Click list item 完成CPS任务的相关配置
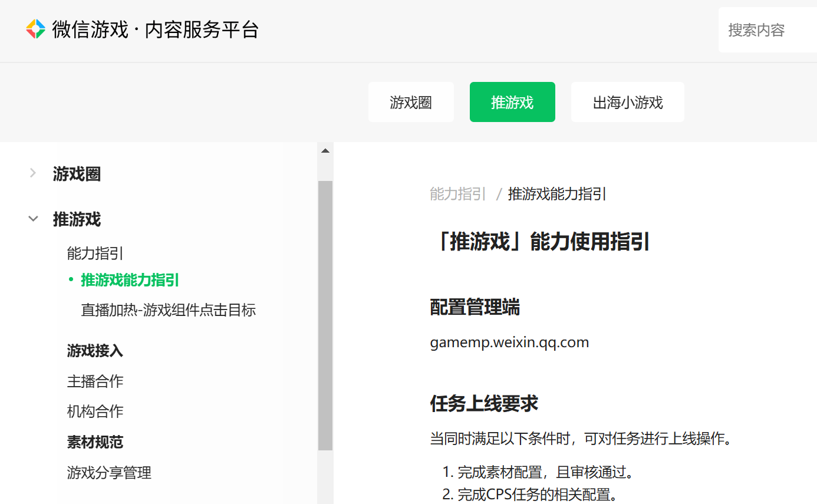This screenshot has height=504, width=817. pyautogui.click(x=538, y=495)
